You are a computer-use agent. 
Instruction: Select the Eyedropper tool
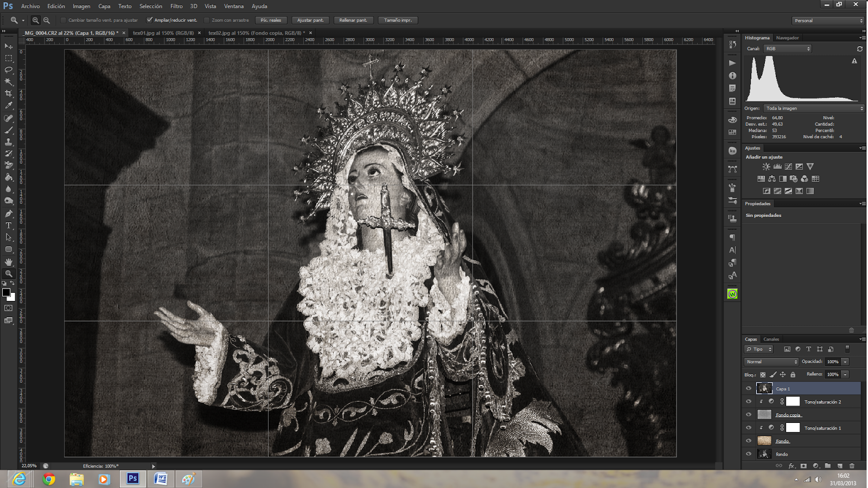[x=9, y=106]
